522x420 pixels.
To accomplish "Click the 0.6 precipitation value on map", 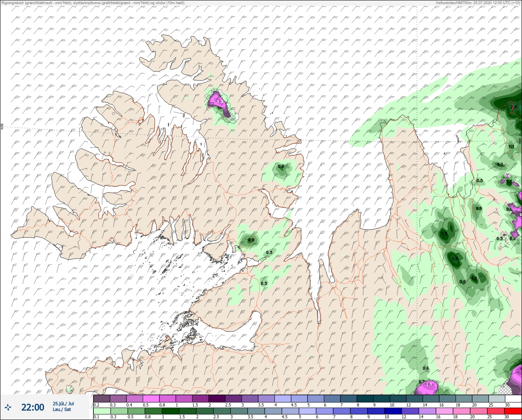I will 426,368.
